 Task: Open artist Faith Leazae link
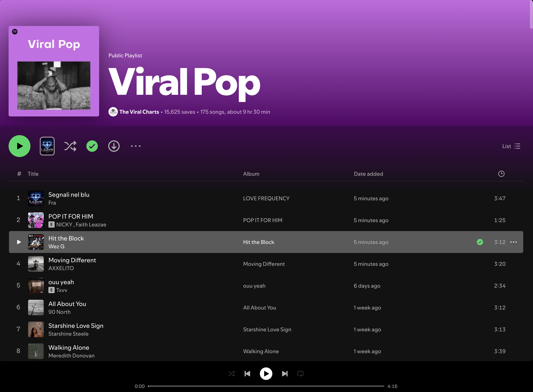(x=91, y=224)
